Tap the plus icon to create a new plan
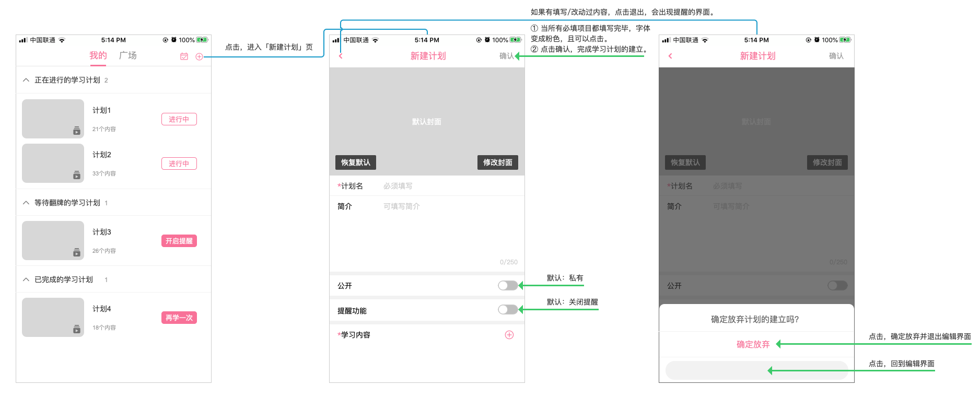 (x=199, y=56)
